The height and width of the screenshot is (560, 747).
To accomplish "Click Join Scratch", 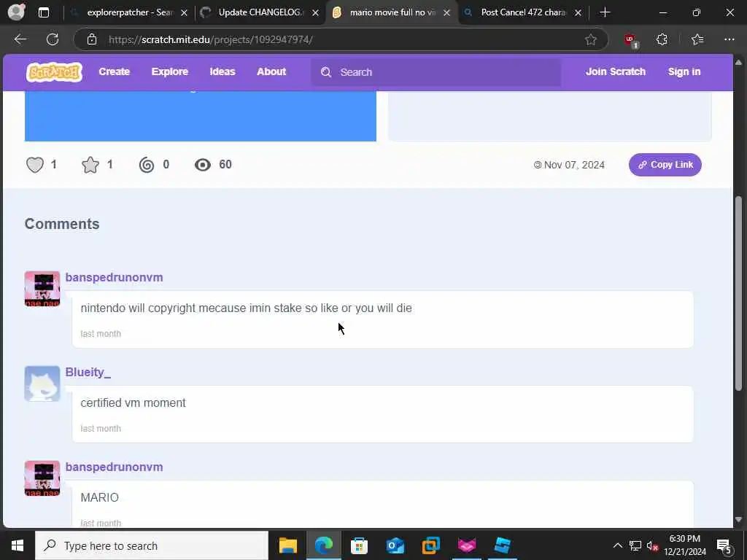I will 616,72.
